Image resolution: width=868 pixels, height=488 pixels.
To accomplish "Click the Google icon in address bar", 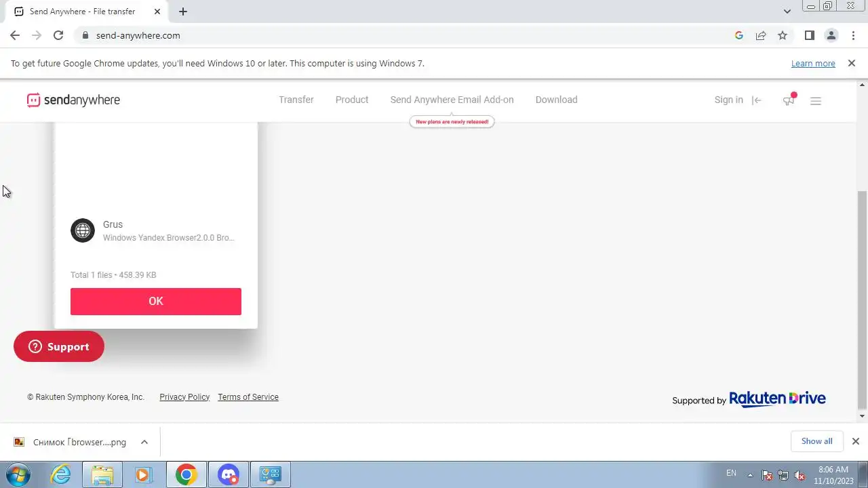I will click(739, 35).
